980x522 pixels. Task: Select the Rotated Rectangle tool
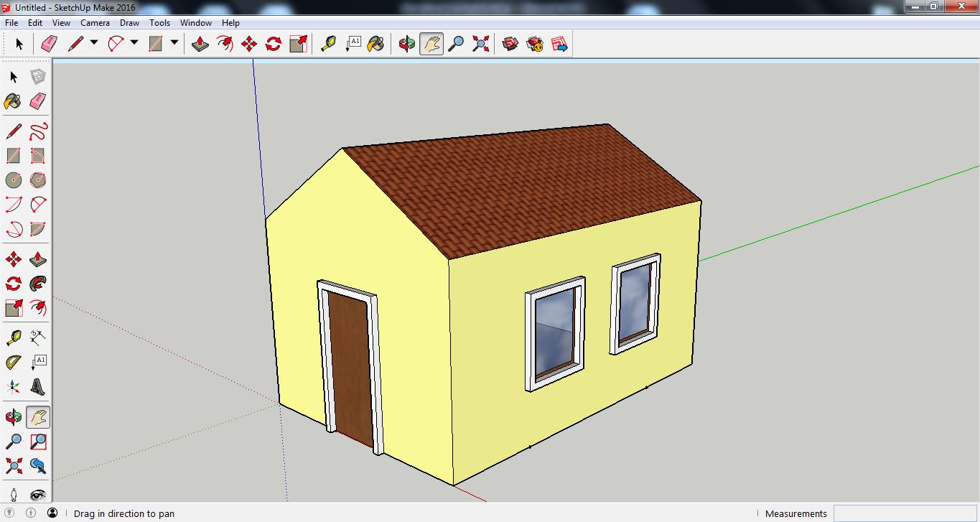point(38,156)
